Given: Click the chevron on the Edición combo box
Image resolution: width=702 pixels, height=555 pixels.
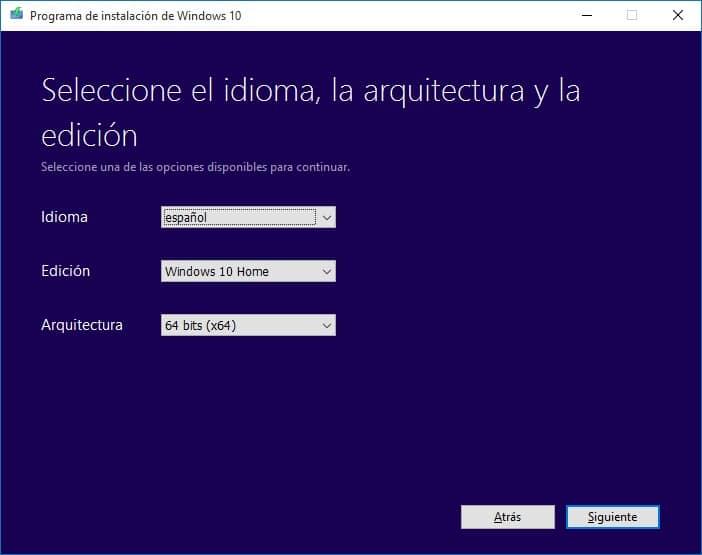Looking at the screenshot, I should coord(327,271).
